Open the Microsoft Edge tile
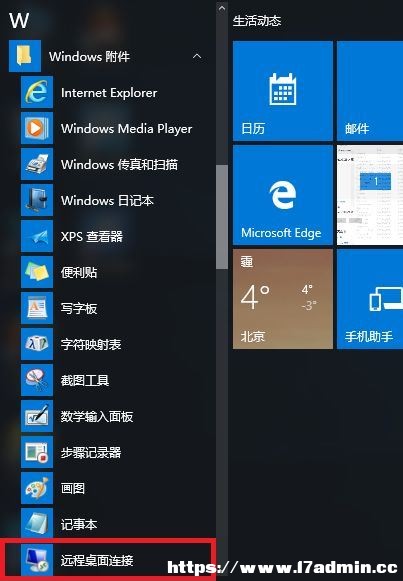 tap(283, 195)
